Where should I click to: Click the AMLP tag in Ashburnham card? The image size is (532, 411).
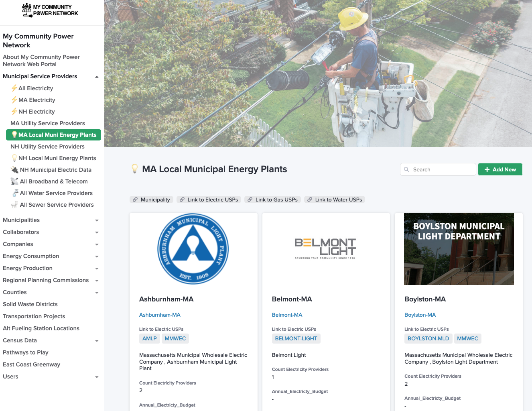(150, 338)
